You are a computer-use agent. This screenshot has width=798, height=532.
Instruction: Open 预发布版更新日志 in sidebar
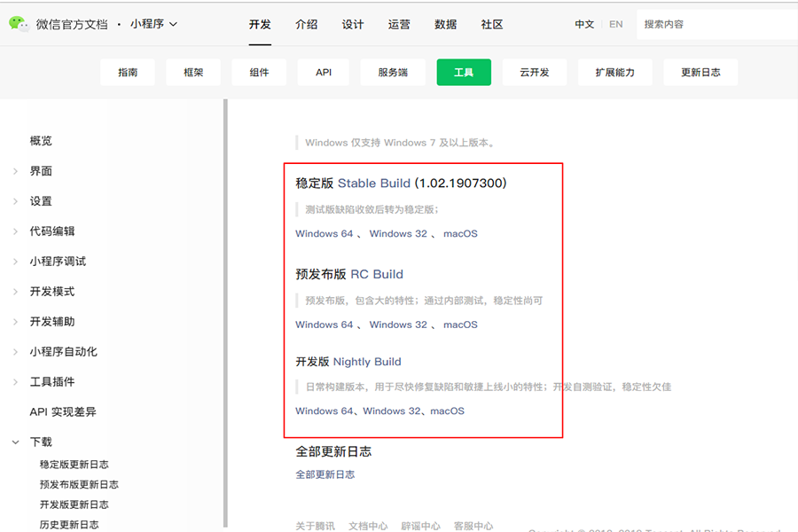[79, 484]
